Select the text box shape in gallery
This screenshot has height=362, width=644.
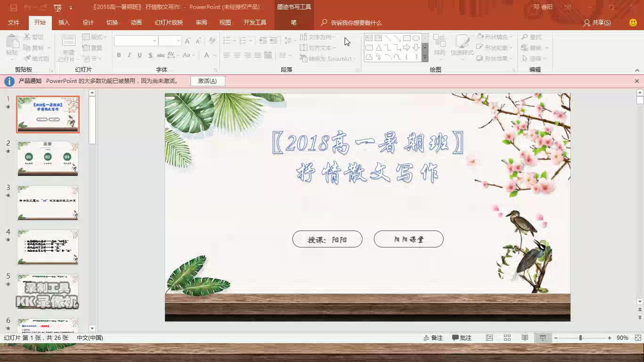[x=369, y=38]
